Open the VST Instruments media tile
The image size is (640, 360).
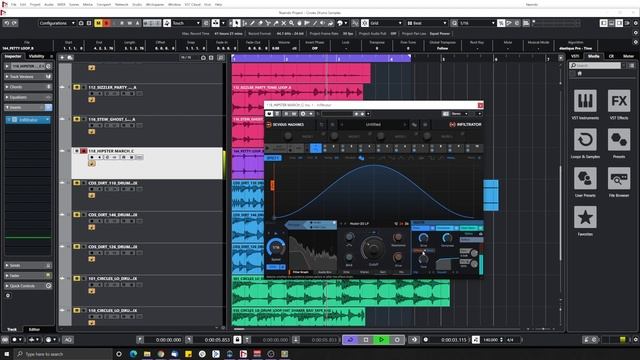click(585, 101)
